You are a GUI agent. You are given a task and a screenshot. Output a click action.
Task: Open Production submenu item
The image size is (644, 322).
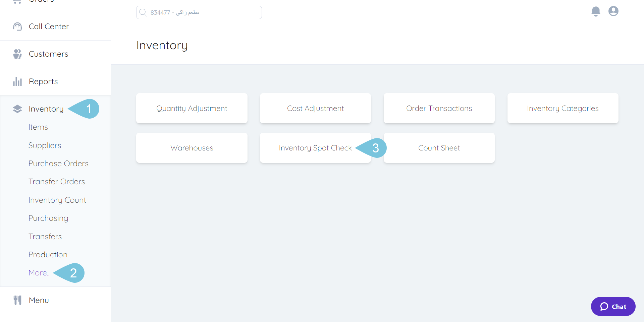pos(48,255)
